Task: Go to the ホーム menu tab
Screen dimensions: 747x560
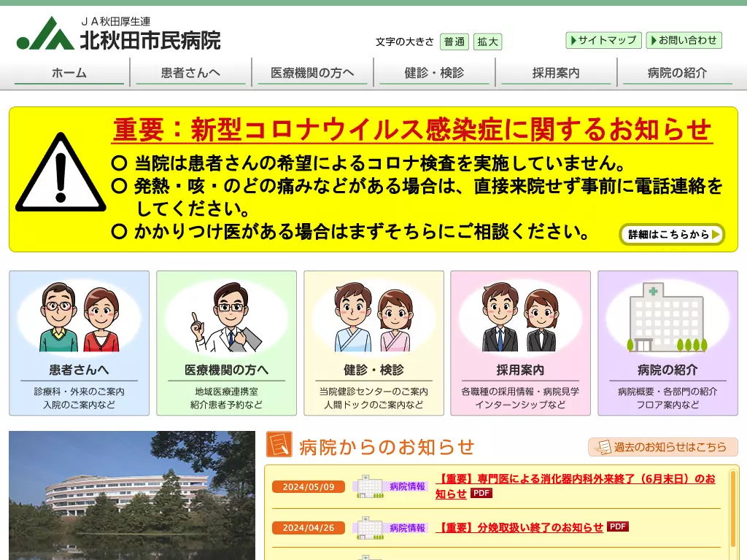Action: coord(69,73)
